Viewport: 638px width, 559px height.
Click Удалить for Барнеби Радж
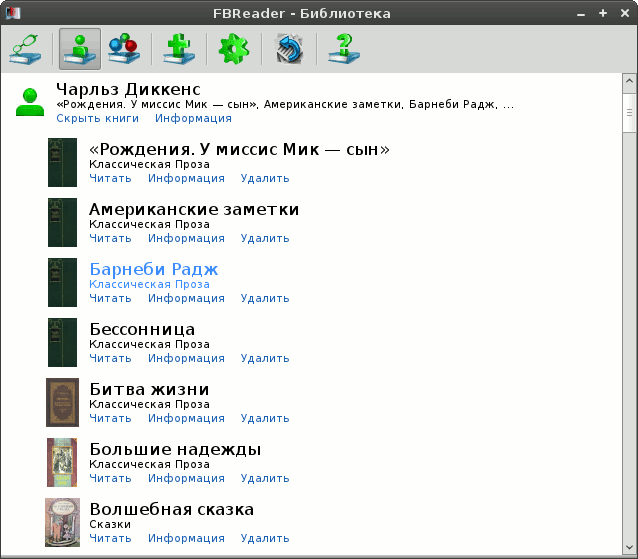pyautogui.click(x=265, y=299)
